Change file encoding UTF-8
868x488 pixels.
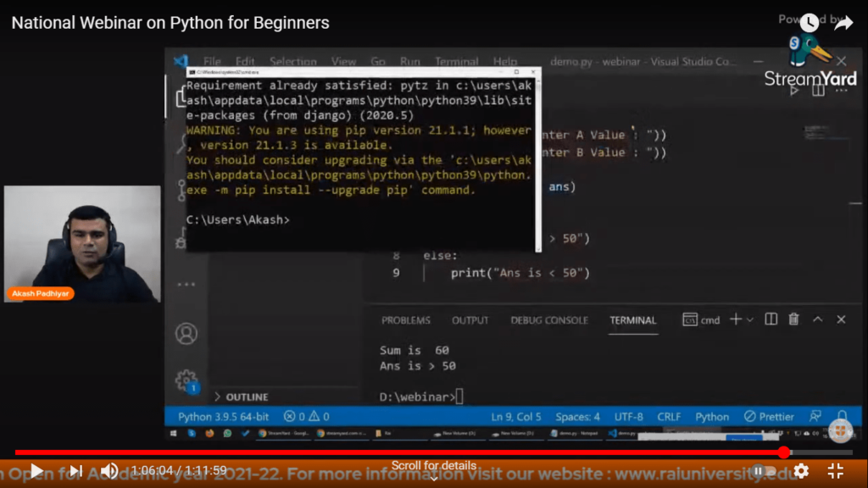[628, 417]
